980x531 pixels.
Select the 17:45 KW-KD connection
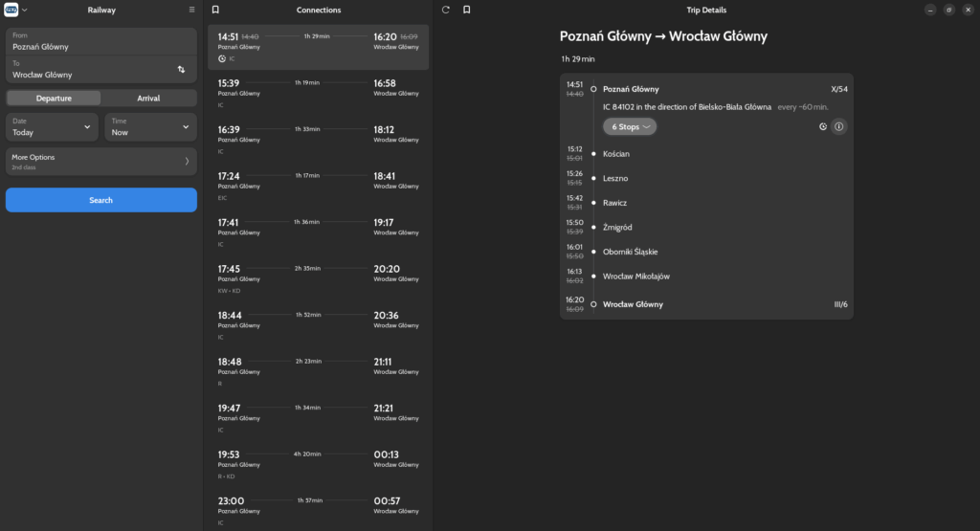318,278
